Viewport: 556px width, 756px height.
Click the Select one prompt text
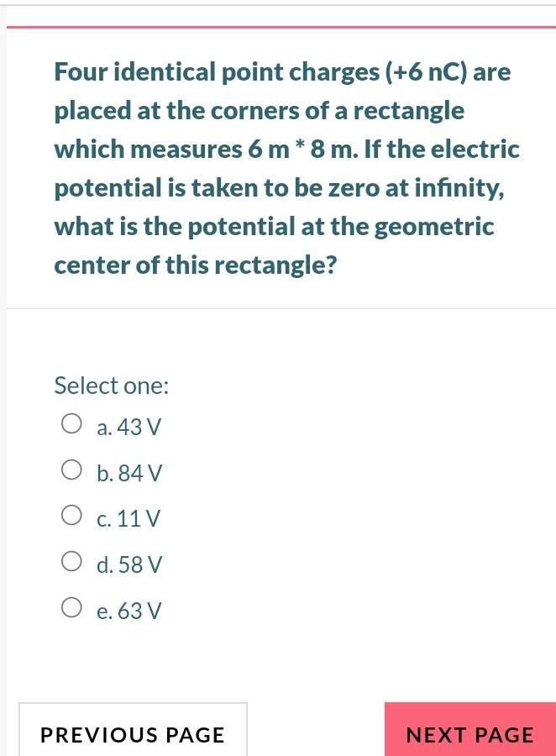pos(110,386)
